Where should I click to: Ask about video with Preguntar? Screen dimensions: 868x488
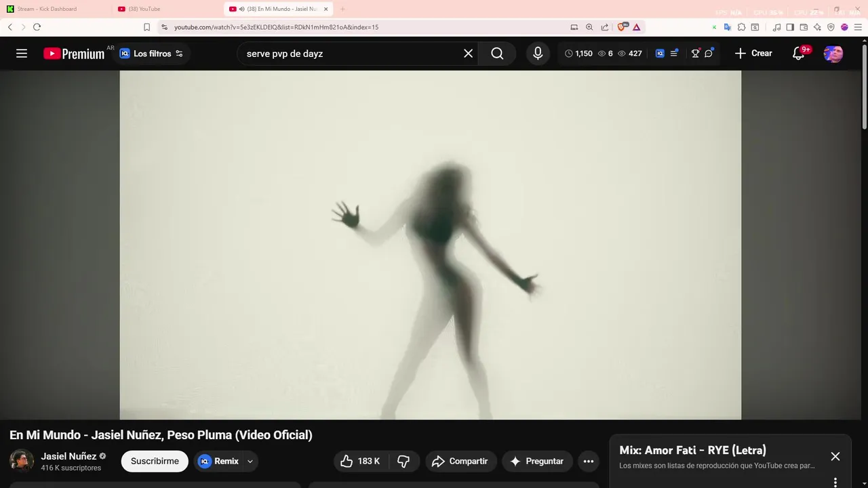(537, 461)
